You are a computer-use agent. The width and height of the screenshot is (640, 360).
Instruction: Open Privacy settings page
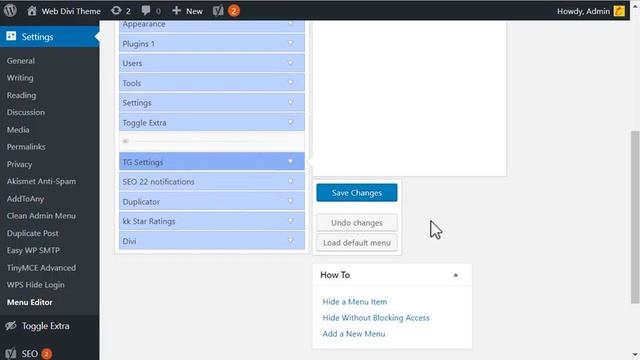[19, 164]
